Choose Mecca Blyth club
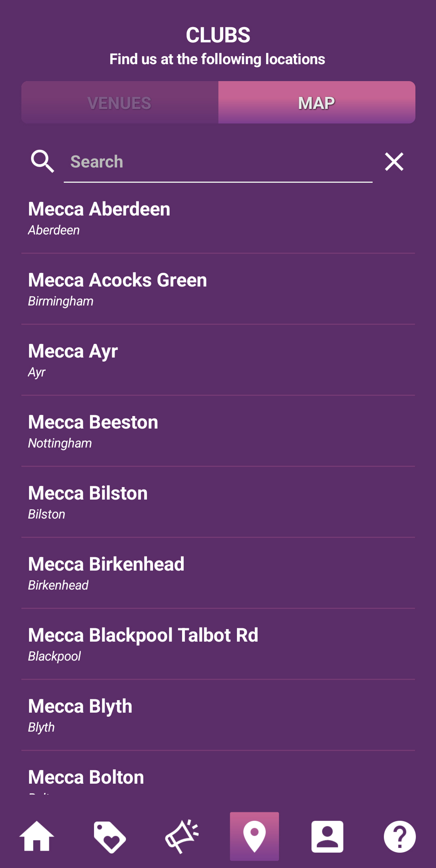436x868 pixels. coord(218,715)
